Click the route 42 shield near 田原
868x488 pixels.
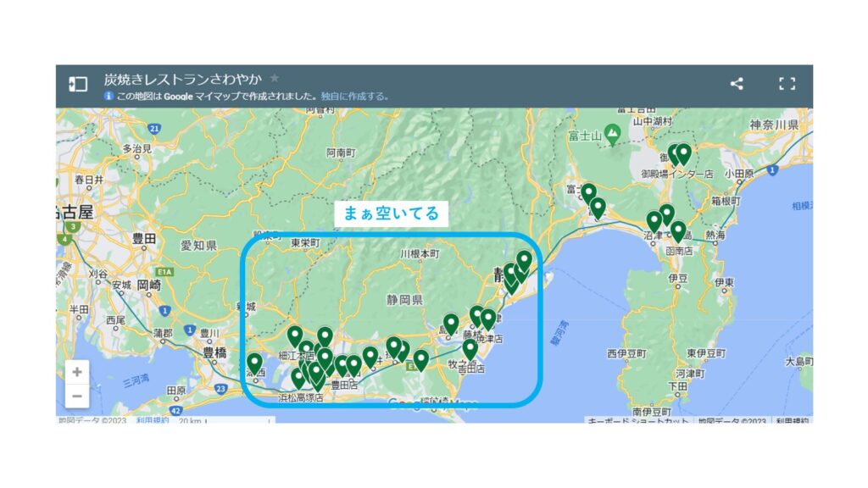[x=176, y=411]
